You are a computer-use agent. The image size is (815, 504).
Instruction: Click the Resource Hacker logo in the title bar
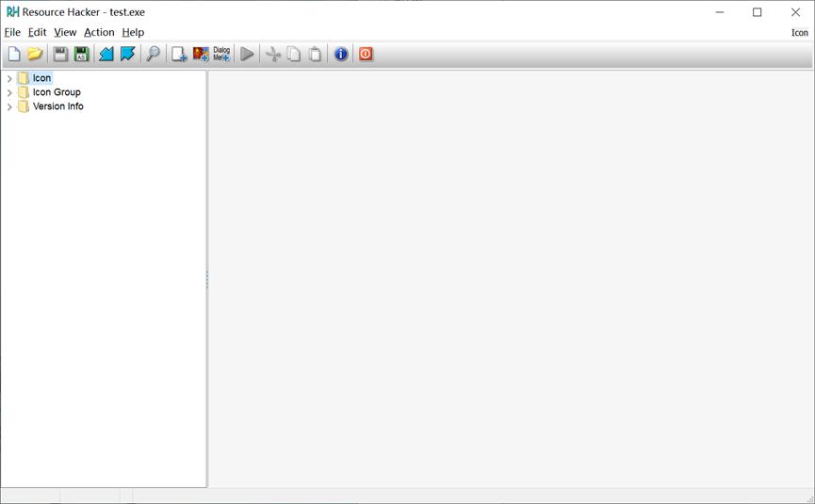pos(12,12)
